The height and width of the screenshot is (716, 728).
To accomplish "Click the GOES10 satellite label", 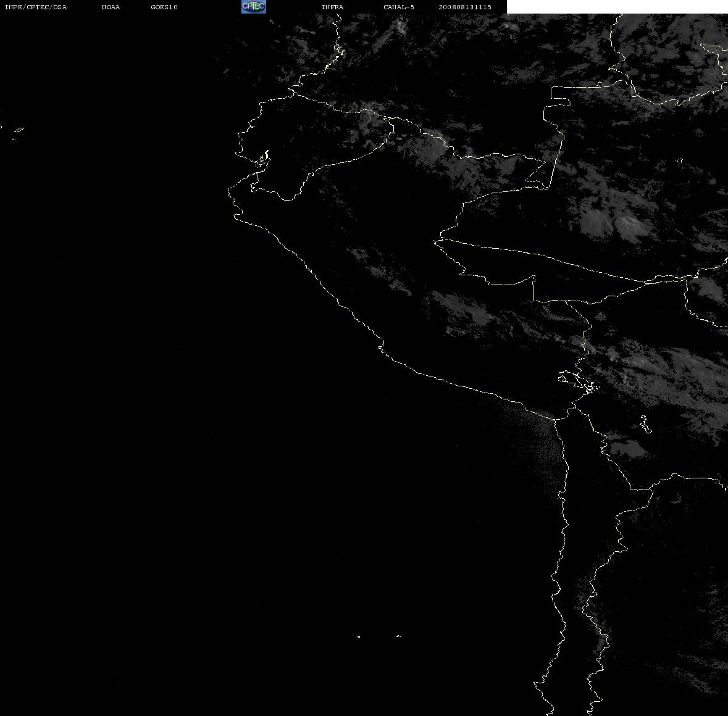I will coord(164,7).
